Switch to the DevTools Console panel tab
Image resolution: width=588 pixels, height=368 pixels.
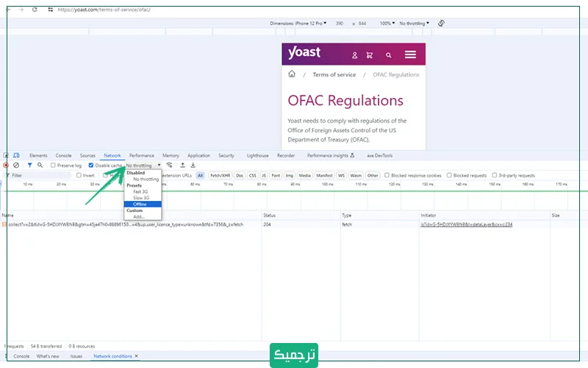(x=63, y=155)
